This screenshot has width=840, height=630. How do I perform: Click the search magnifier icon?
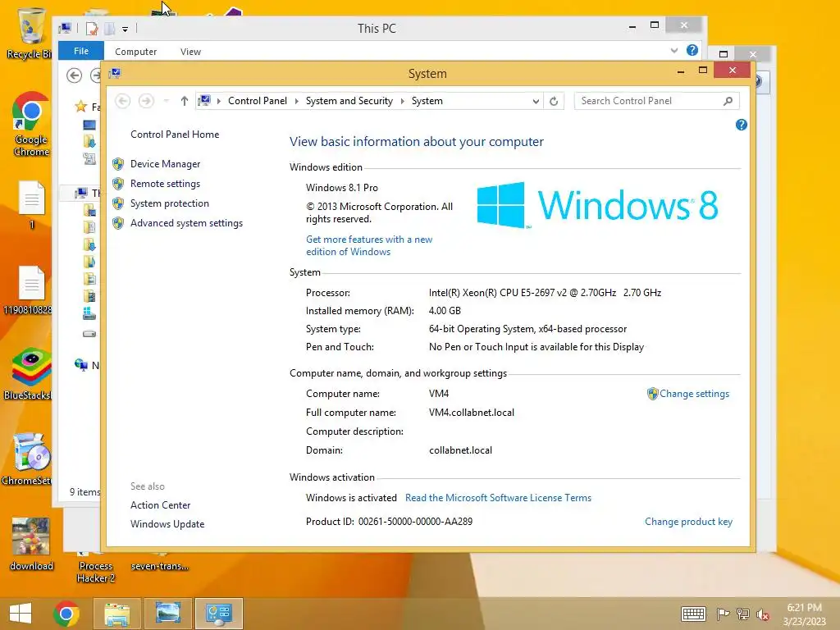728,101
